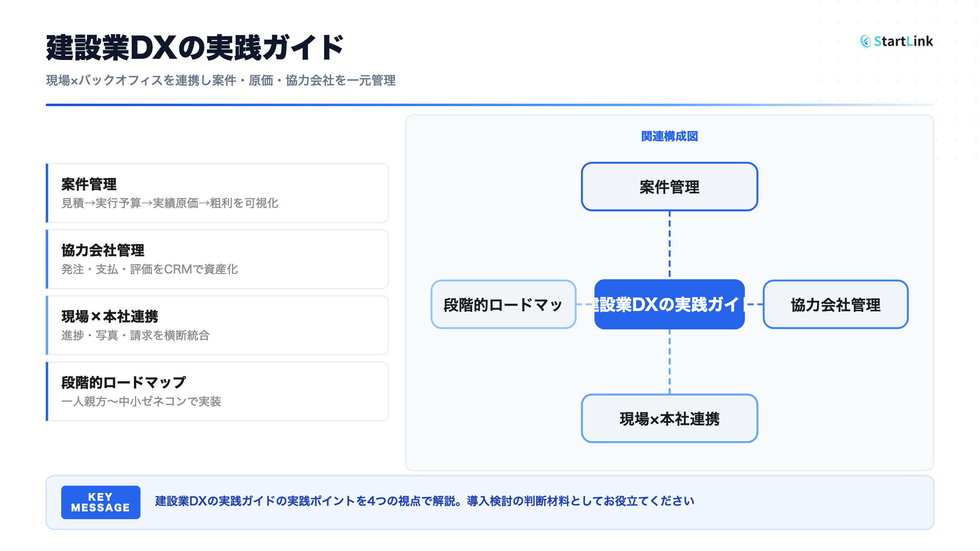Click the 協力会社管理 node in the diagram
The image size is (980, 551).
click(835, 304)
